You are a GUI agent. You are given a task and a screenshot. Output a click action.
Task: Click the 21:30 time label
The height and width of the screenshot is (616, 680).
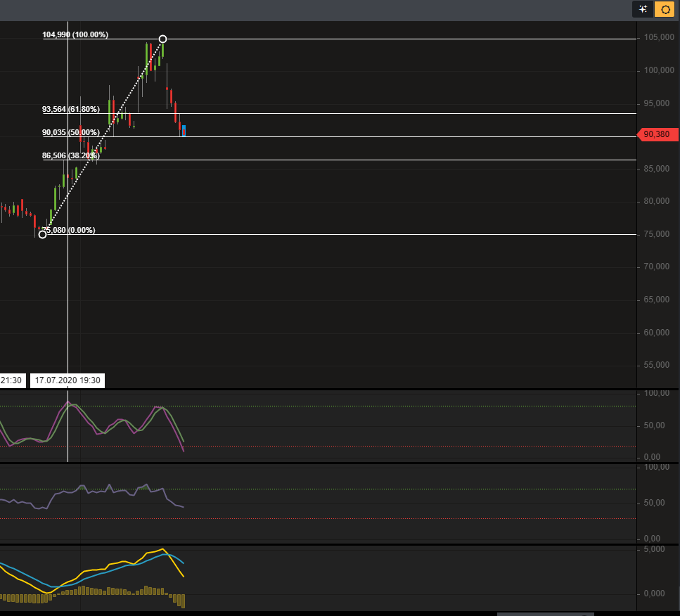[x=12, y=380]
